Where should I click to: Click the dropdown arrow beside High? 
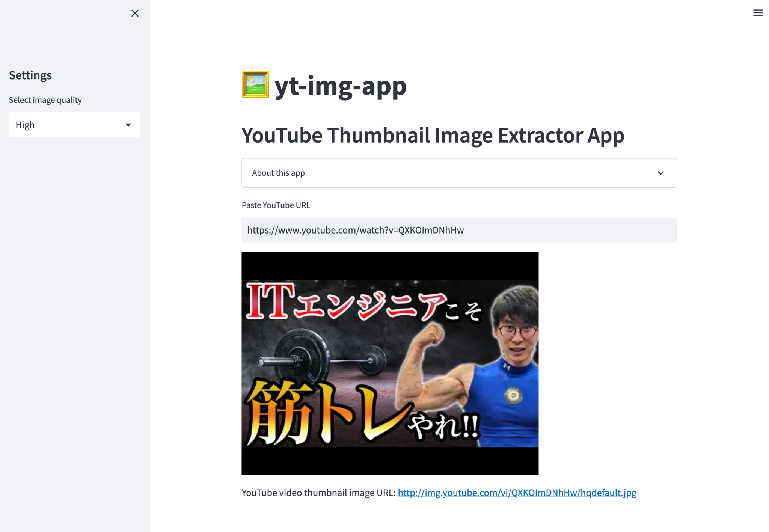(x=128, y=125)
